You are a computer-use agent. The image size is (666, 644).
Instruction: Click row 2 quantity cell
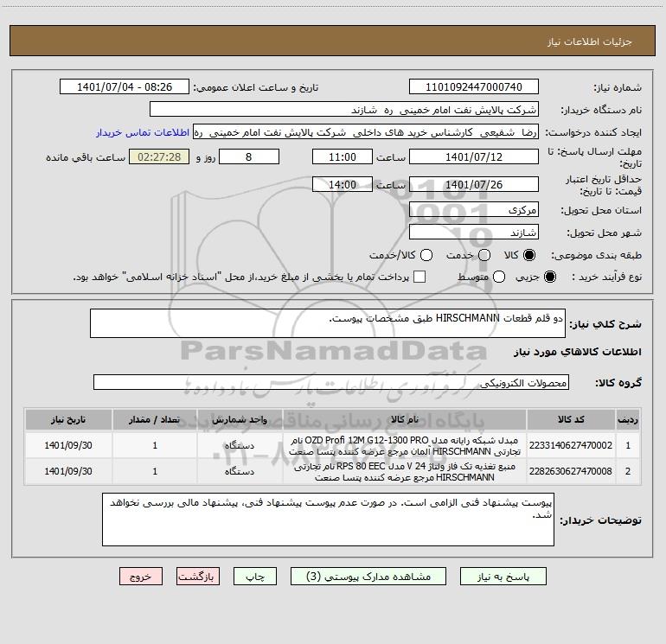[x=155, y=471]
